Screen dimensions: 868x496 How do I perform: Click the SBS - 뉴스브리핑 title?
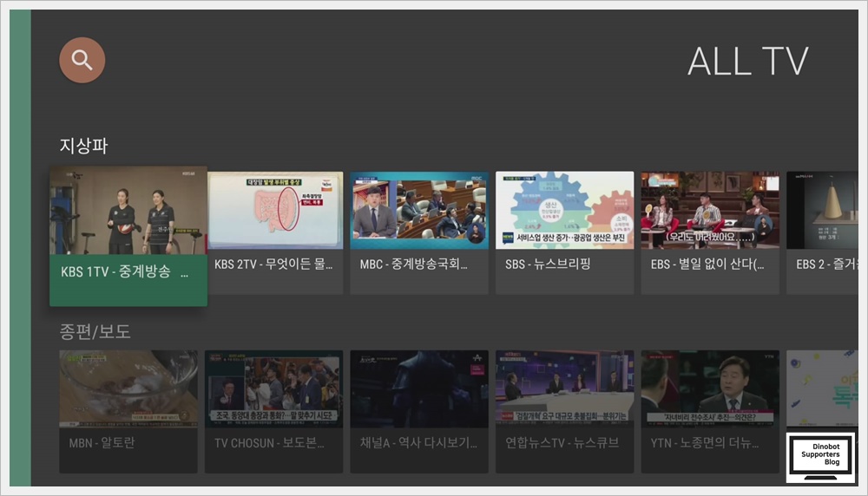point(548,264)
